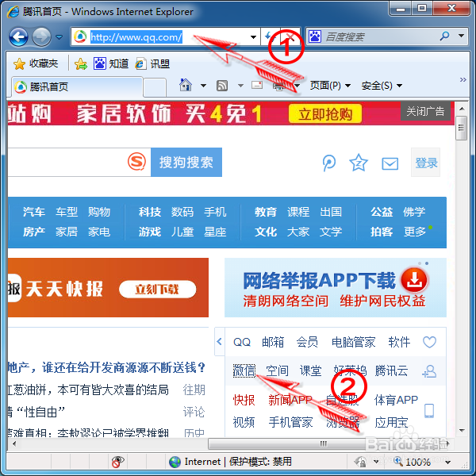
Task: Click the horizontal scrollbar left arrow
Action: (14, 443)
